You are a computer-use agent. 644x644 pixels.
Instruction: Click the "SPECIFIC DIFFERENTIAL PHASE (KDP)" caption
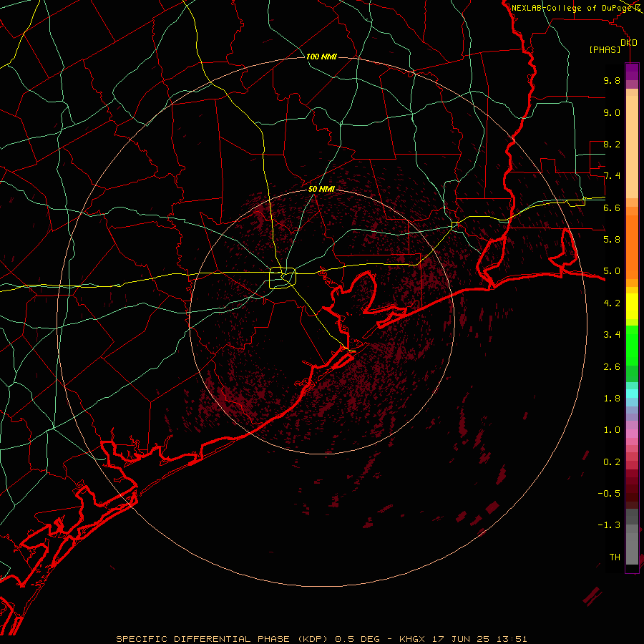click(223, 639)
